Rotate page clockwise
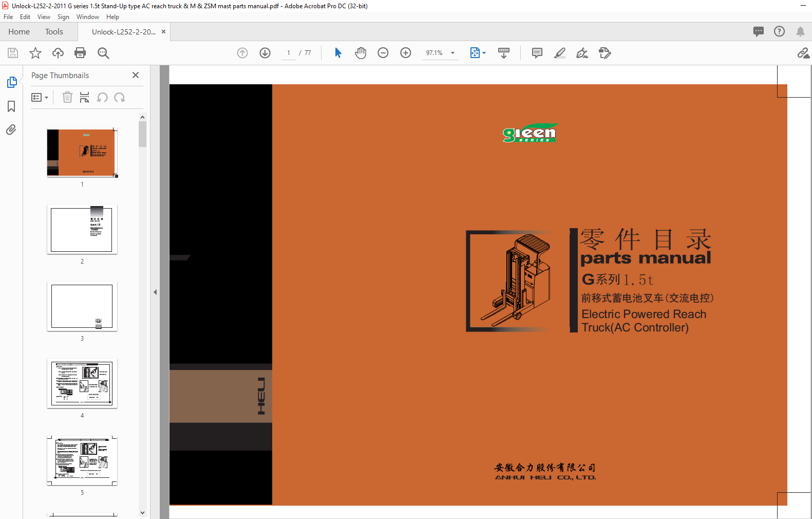This screenshot has width=812, height=519. [x=120, y=97]
